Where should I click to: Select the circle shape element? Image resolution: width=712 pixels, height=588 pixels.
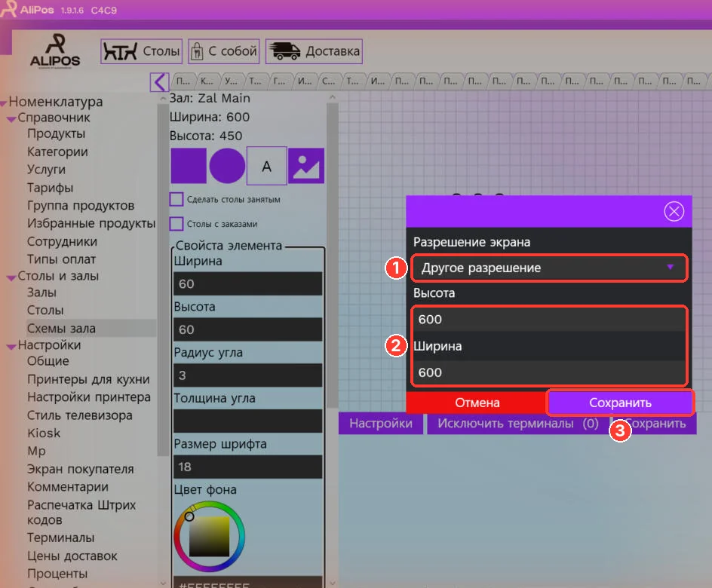coord(227,166)
